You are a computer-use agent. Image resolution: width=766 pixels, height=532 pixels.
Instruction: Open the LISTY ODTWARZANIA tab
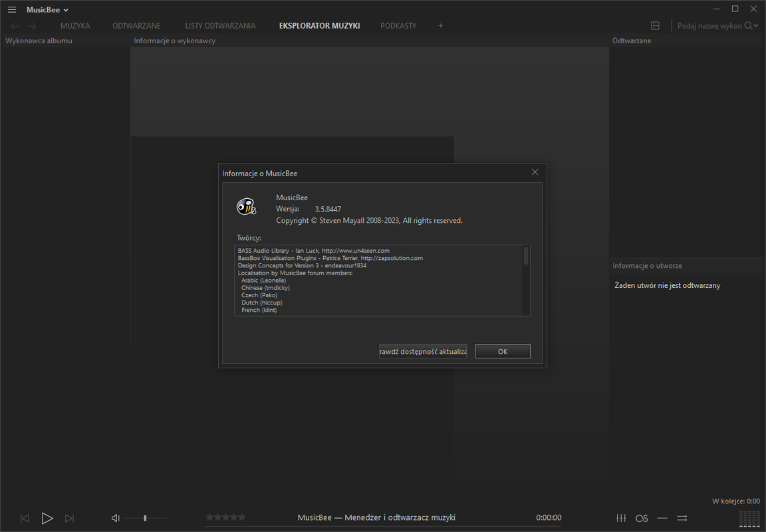coord(220,26)
